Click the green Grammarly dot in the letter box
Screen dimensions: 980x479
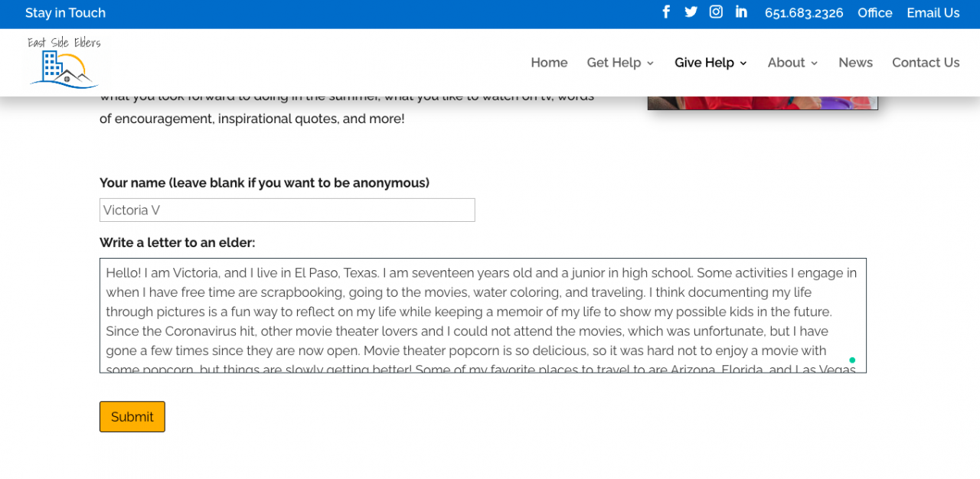click(x=852, y=360)
